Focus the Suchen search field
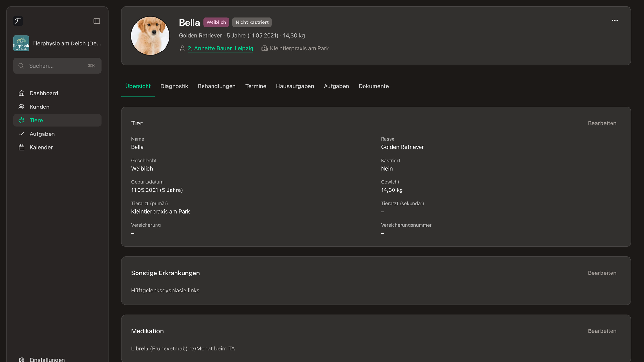This screenshot has width=644, height=362. (57, 66)
